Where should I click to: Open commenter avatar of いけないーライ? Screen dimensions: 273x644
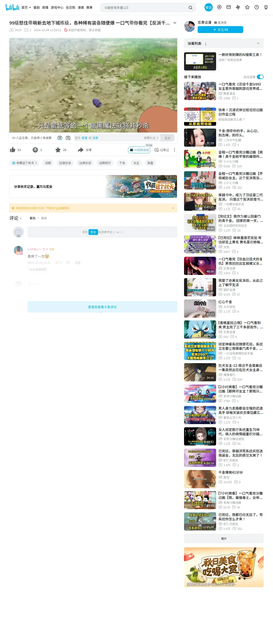point(18,250)
